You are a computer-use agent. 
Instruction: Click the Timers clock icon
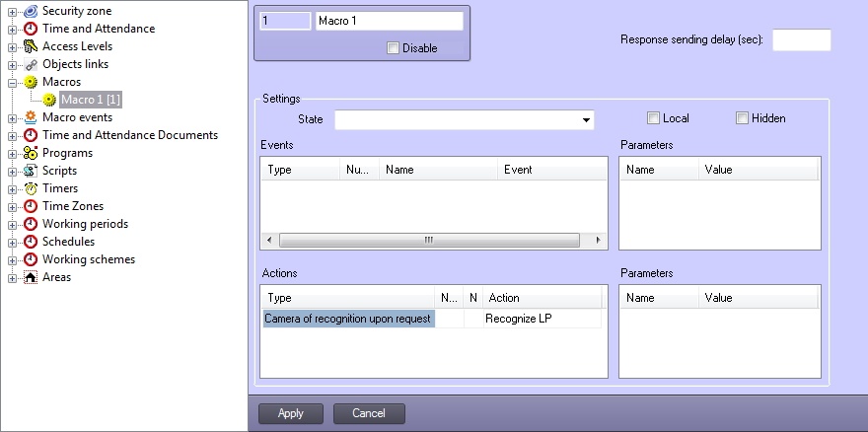point(31,188)
